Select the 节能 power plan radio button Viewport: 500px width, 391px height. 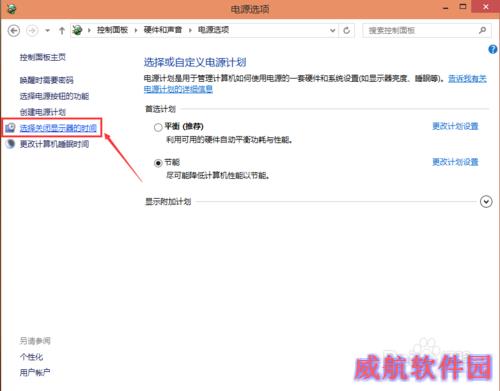click(158, 163)
